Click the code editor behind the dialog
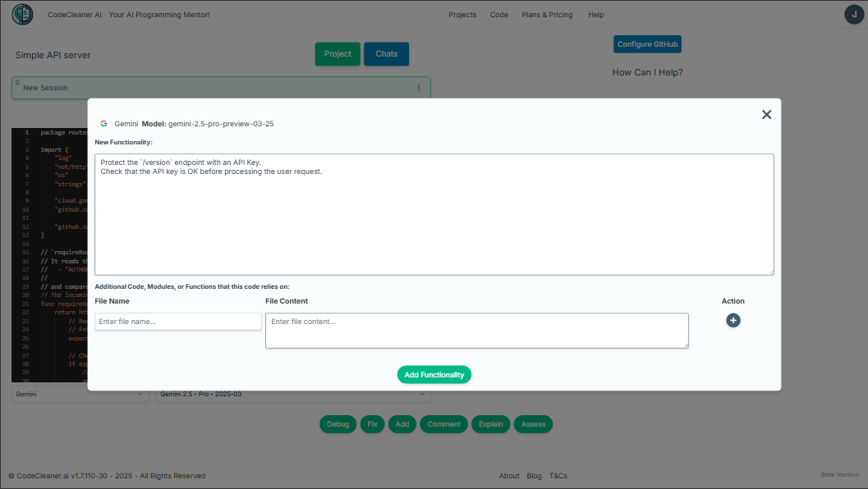 (x=49, y=255)
